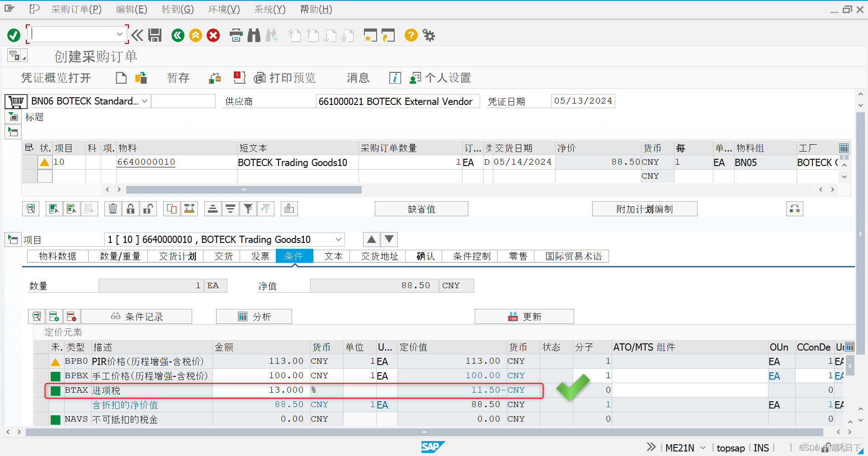This screenshot has width=868, height=456.
Task: Toggle the document overview tree icon
Action: pos(17,56)
